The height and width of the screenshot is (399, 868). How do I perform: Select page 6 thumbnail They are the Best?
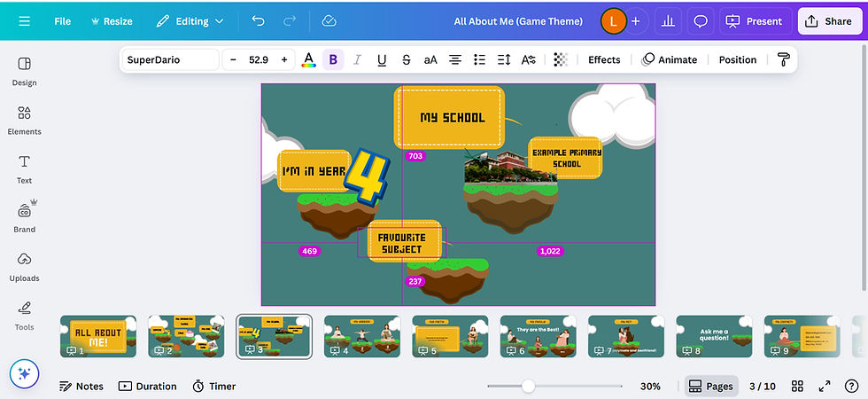coord(539,336)
